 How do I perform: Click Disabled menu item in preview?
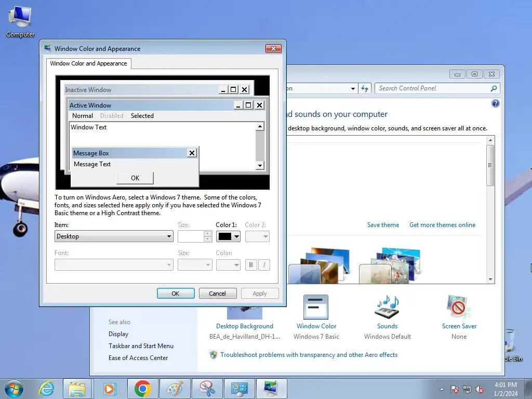[112, 116]
